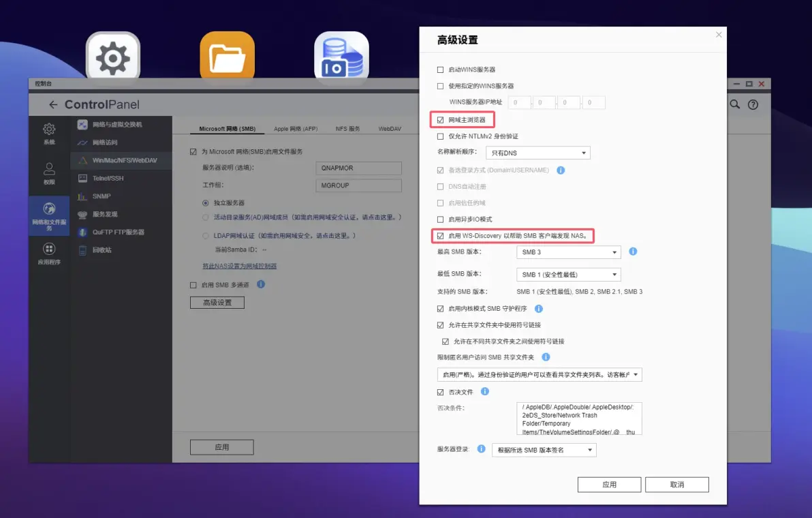Screen dimensions: 812x518
Task: Close the 高级设置 dialog
Action: pyautogui.click(x=719, y=35)
